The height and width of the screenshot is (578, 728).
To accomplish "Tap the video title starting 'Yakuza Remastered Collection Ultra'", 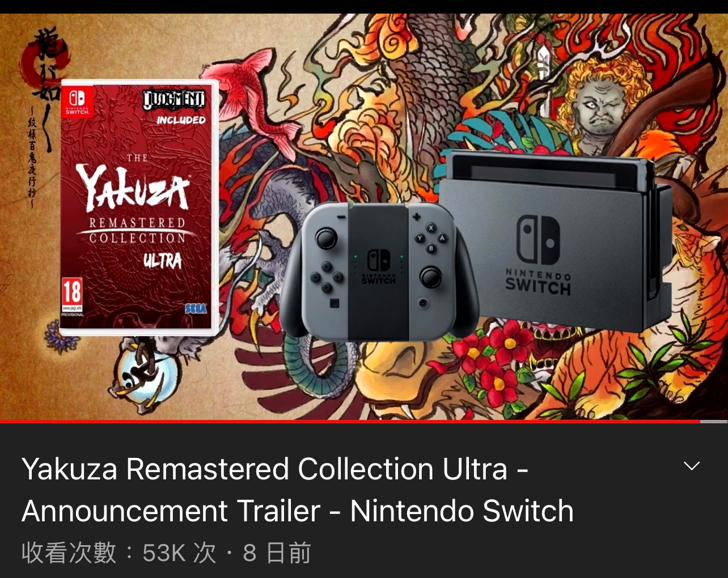I will (x=298, y=490).
